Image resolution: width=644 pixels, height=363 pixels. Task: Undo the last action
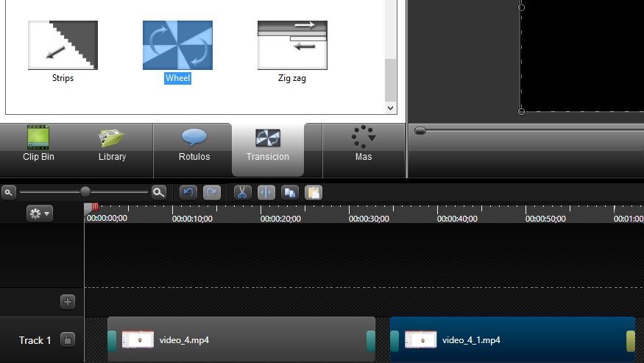click(x=189, y=192)
